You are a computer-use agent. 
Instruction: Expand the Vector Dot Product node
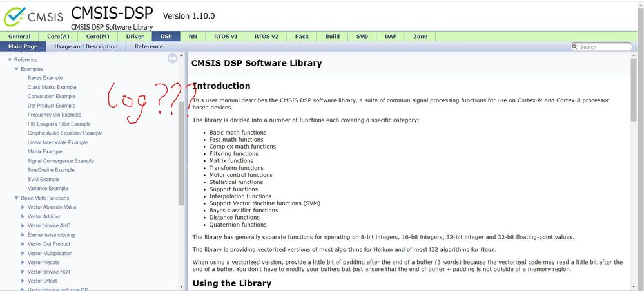(23, 244)
